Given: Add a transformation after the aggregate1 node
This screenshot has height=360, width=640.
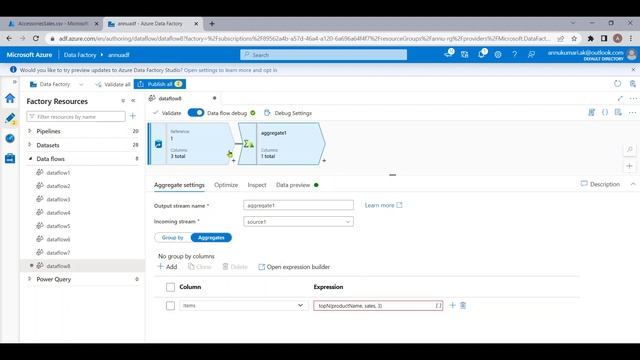Looking at the screenshot, I should coord(324,161).
